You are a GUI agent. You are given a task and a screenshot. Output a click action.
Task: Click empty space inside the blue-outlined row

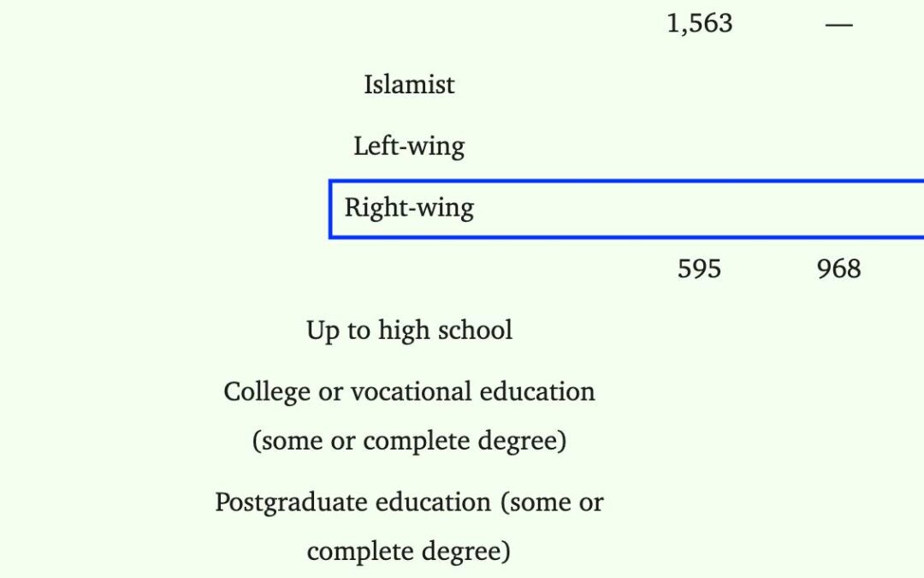pos(684,209)
